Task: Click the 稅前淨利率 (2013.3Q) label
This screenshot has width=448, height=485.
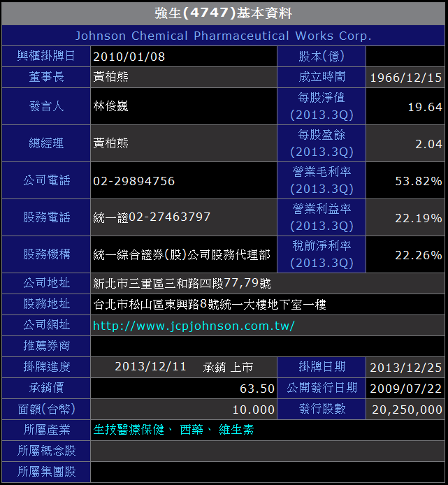Action: pos(321,254)
